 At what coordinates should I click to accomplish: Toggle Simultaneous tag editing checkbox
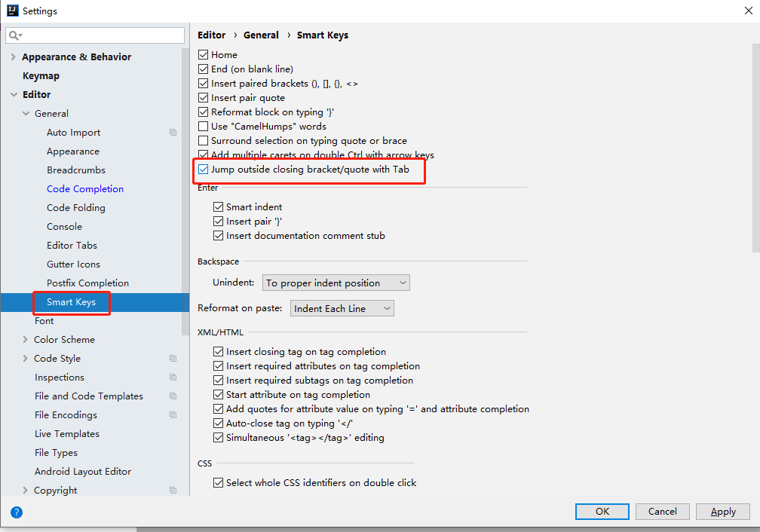(x=219, y=438)
